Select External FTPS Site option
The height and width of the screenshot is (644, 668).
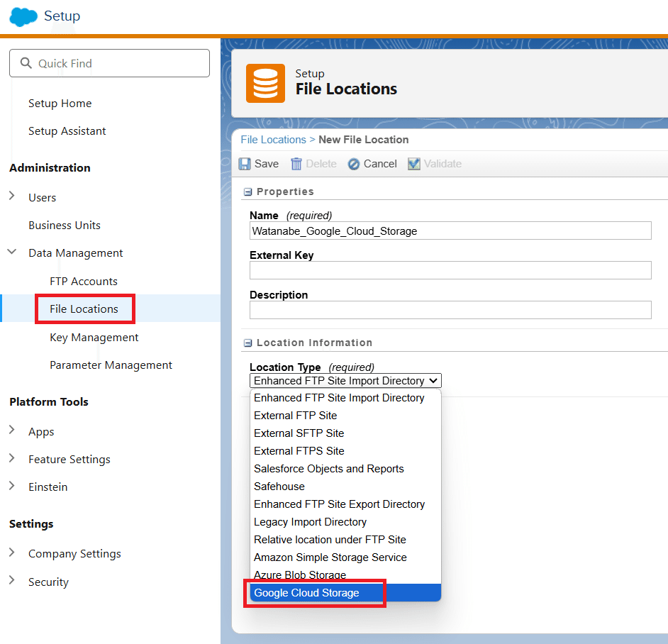pos(345,451)
